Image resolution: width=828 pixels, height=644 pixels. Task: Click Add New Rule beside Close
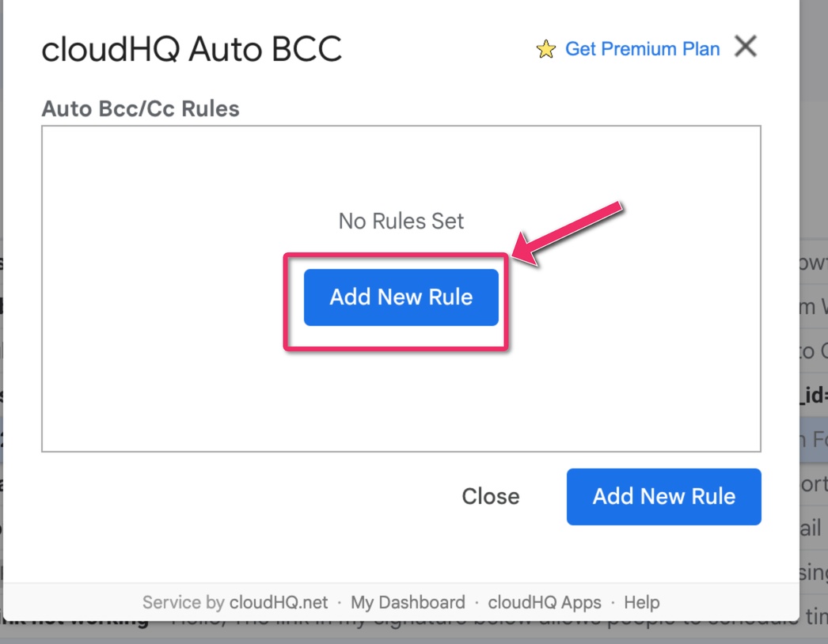click(664, 496)
